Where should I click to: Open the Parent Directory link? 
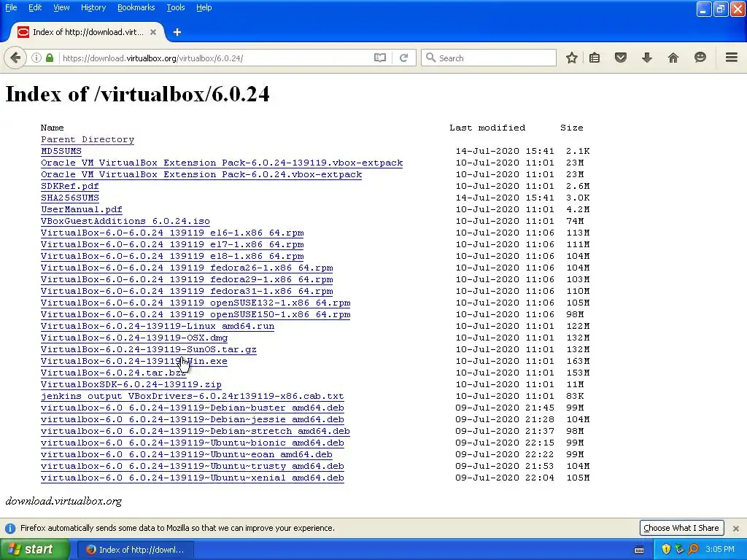pos(88,139)
